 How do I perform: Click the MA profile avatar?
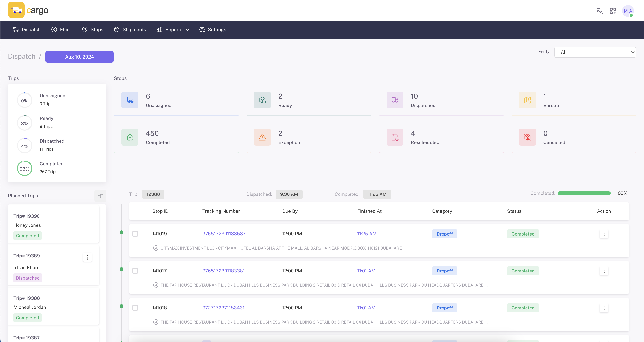pyautogui.click(x=628, y=11)
